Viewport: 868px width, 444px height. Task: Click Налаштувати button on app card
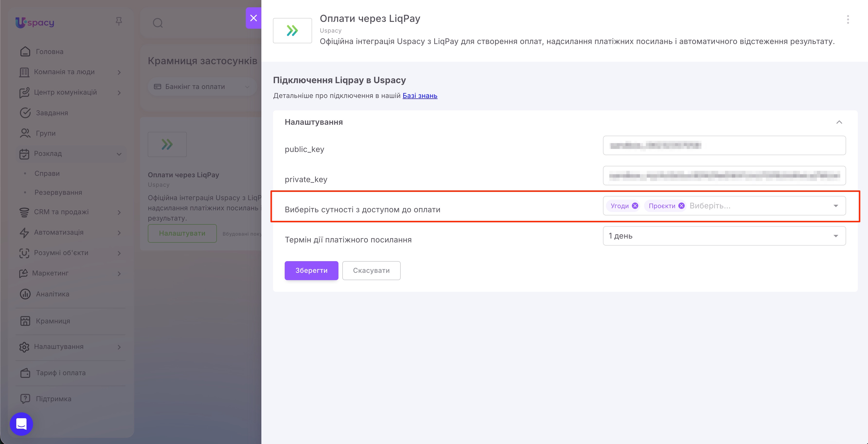point(182,233)
